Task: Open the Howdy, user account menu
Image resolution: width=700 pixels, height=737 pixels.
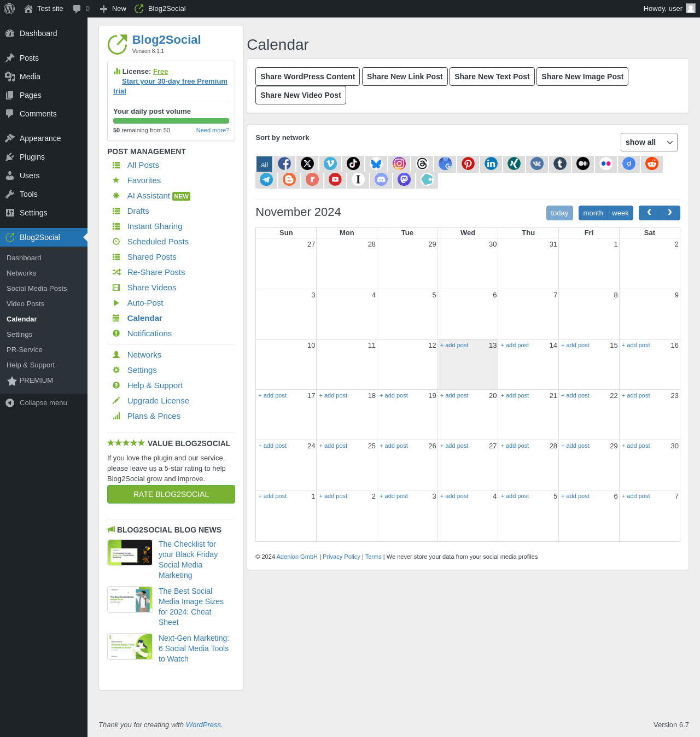Action: tap(669, 9)
